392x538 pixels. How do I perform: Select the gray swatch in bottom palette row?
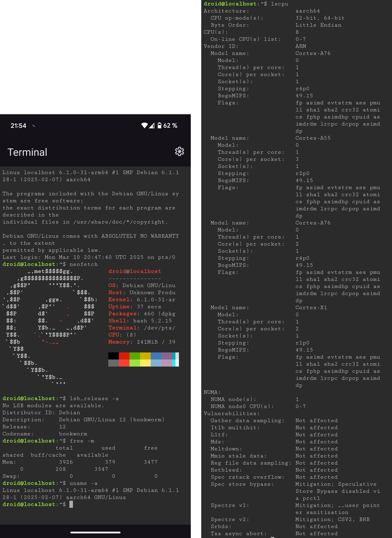(x=113, y=363)
